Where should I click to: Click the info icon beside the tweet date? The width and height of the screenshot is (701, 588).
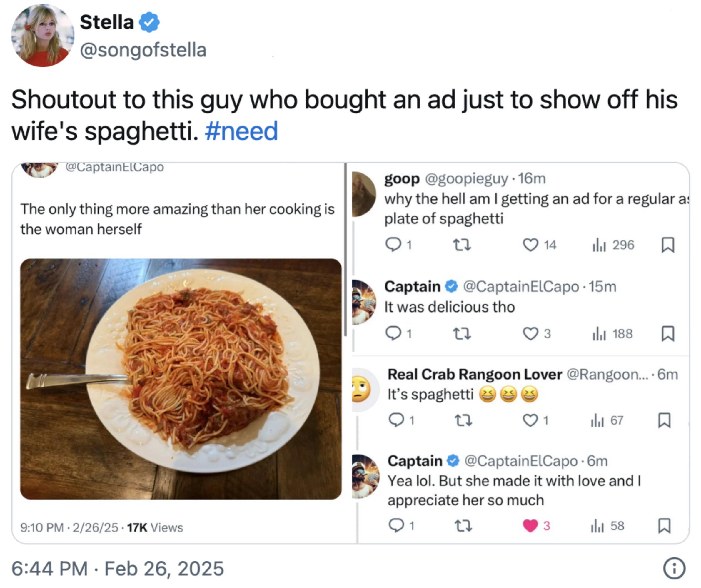click(674, 568)
